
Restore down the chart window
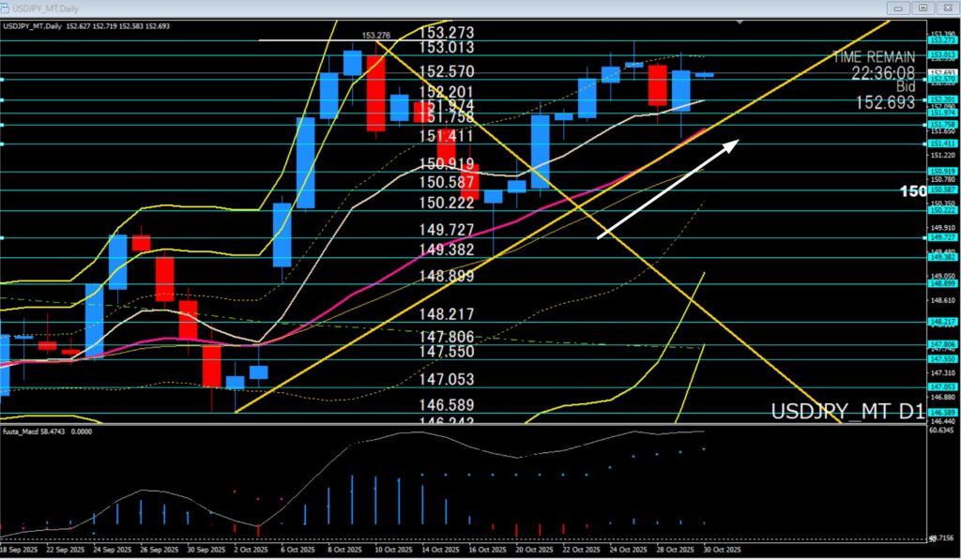(923, 8)
